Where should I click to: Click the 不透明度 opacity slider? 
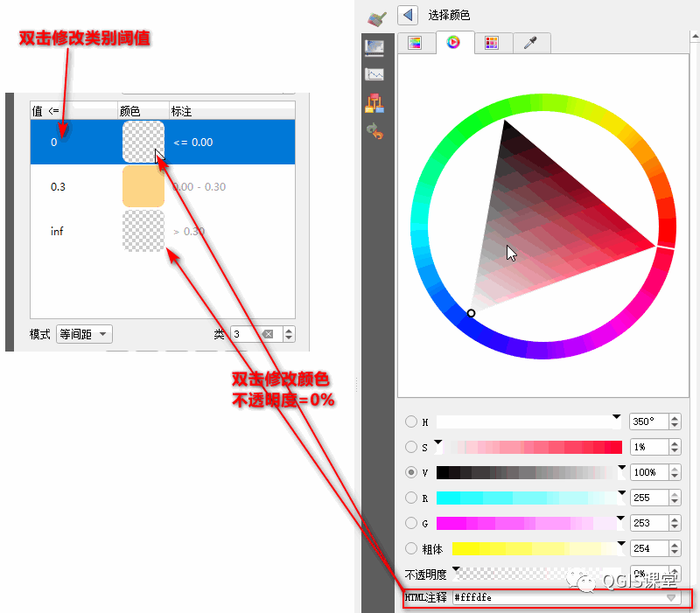537,574
